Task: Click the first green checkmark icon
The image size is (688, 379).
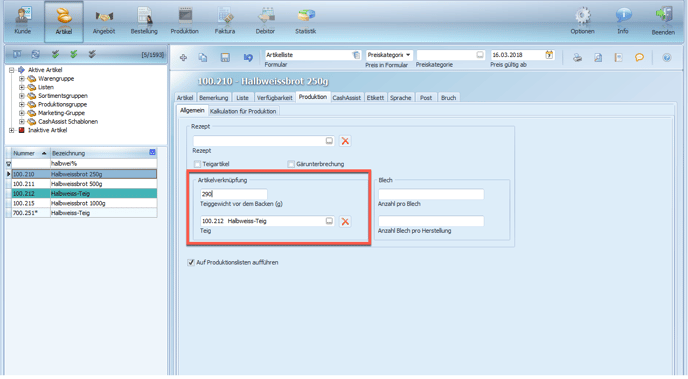Action: pos(55,54)
